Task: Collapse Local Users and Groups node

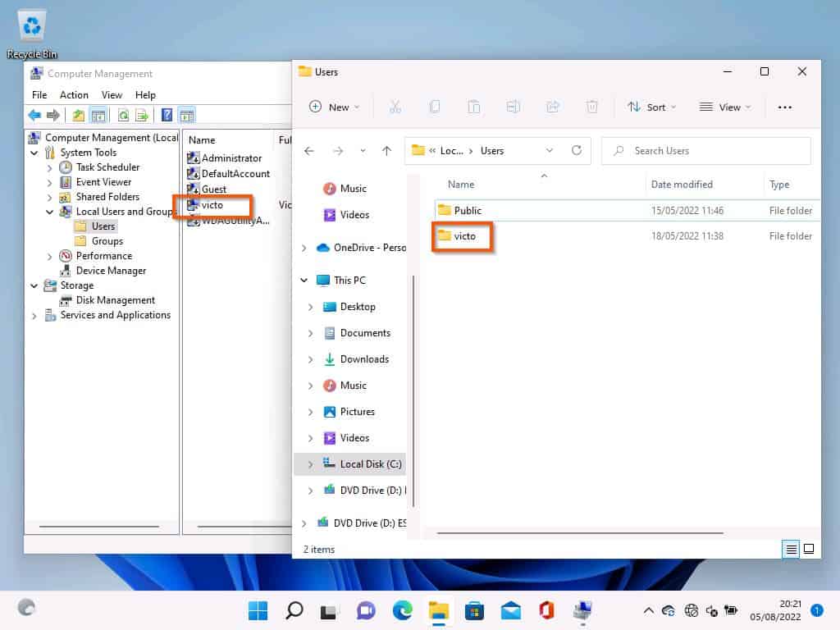Action: (x=48, y=211)
